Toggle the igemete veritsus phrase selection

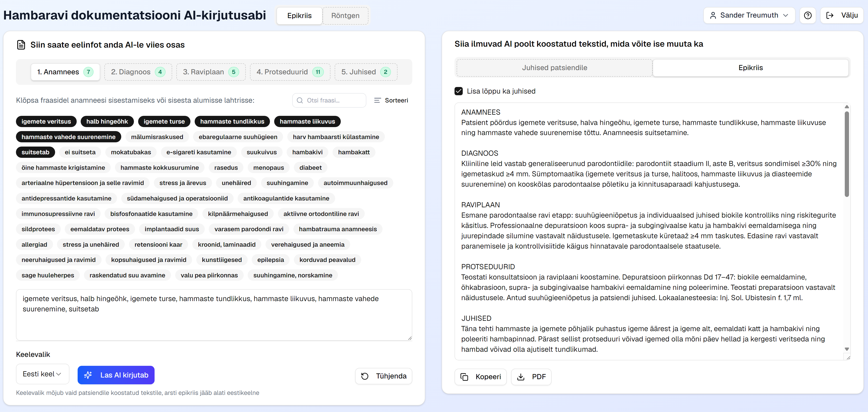tap(46, 121)
